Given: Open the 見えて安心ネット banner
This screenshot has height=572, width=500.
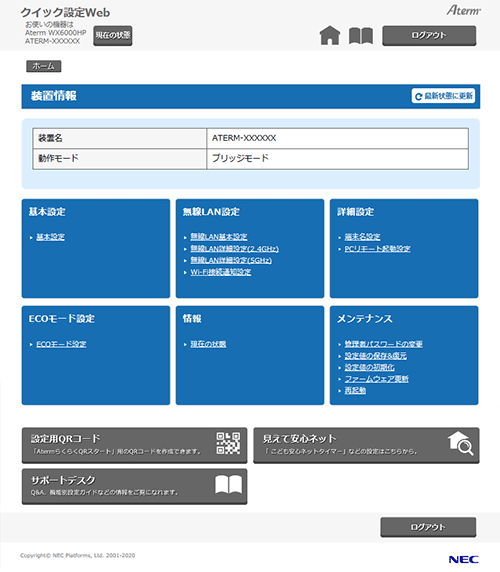Looking at the screenshot, I should click(366, 445).
